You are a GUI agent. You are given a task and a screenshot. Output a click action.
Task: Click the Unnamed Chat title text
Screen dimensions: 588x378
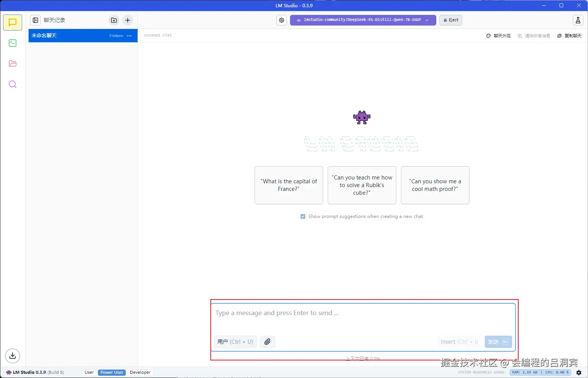(x=158, y=35)
